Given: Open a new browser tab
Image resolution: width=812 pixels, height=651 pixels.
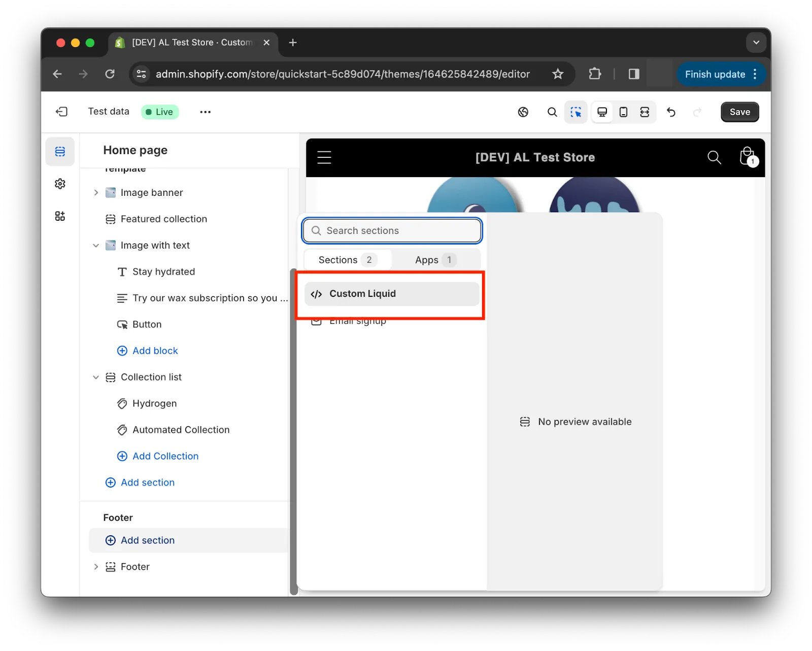Looking at the screenshot, I should pyautogui.click(x=293, y=43).
